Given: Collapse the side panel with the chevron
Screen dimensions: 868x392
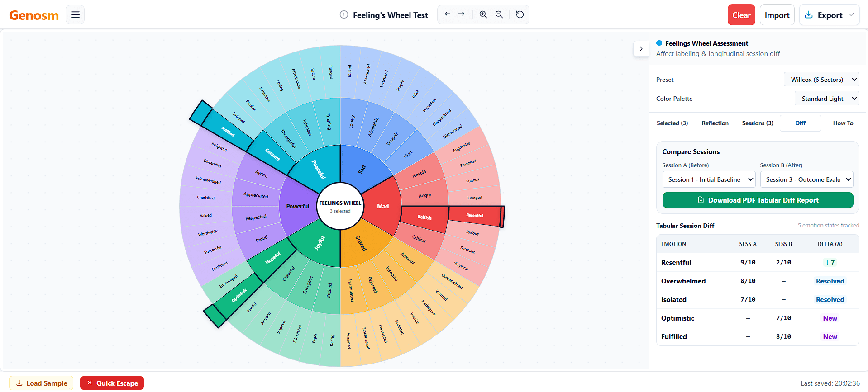Looking at the screenshot, I should point(641,49).
